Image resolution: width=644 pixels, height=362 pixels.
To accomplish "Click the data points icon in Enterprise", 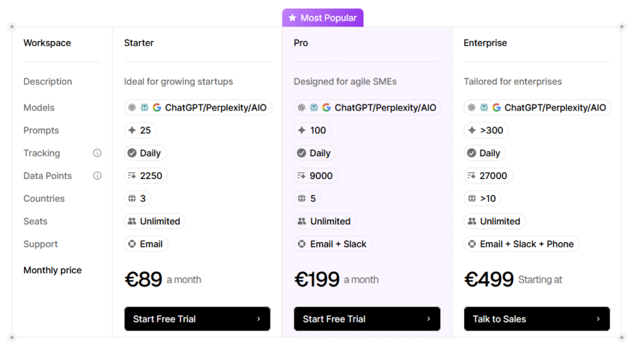I will (x=472, y=176).
